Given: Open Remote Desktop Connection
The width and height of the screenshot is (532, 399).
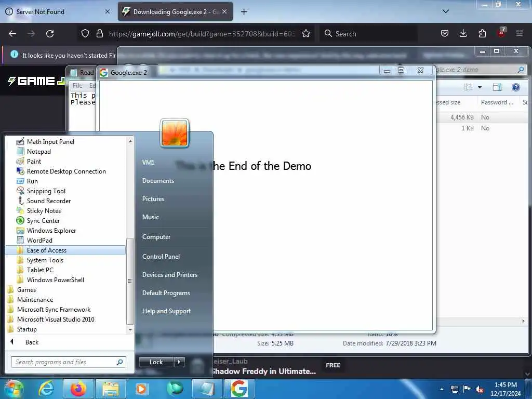Looking at the screenshot, I should tap(66, 171).
